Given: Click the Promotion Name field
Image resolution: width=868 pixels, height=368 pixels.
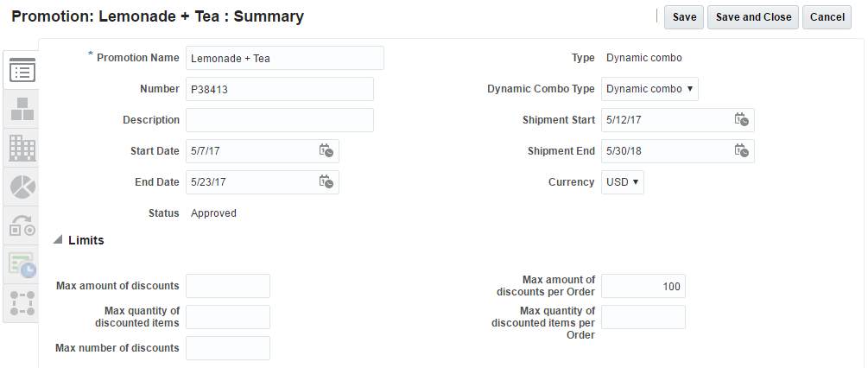Looking at the screenshot, I should coord(284,58).
